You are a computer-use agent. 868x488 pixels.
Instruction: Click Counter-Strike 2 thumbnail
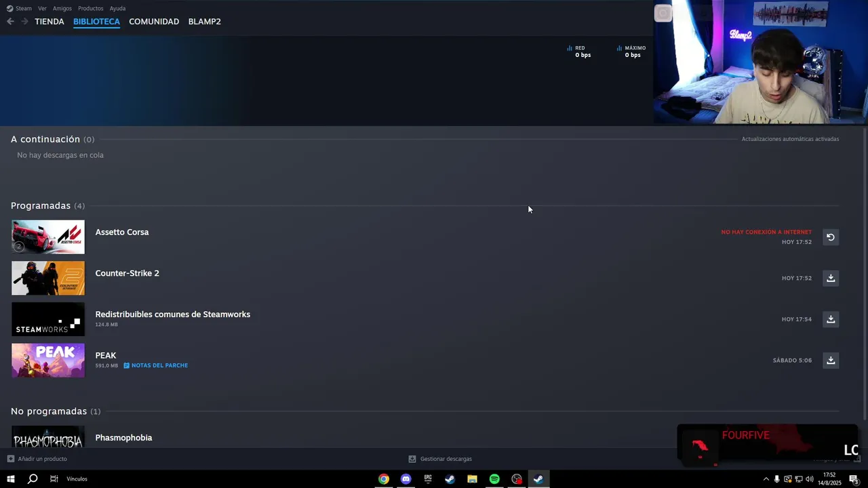(48, 278)
